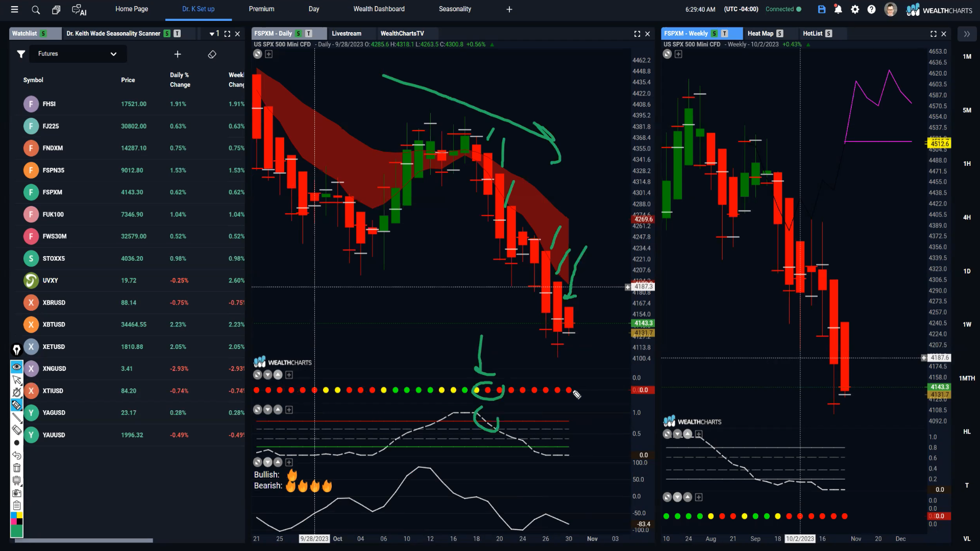Image resolution: width=980 pixels, height=551 pixels.
Task: Select the line drawing tool
Action: 17,418
